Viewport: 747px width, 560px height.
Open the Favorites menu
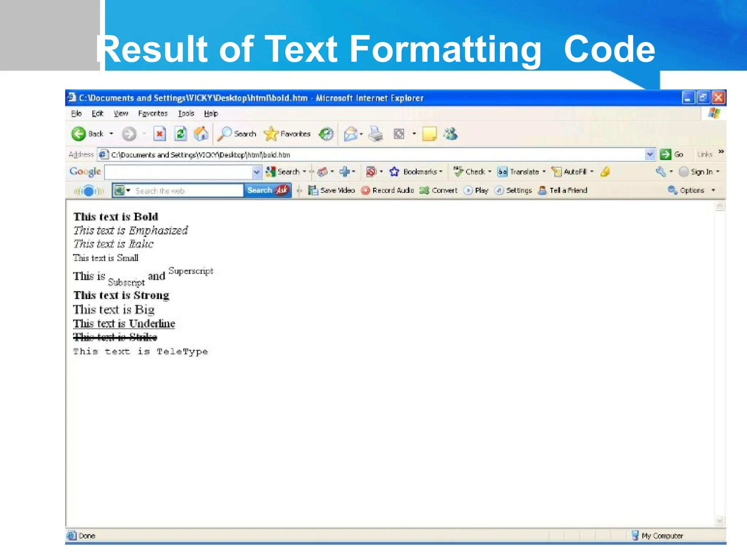153,114
